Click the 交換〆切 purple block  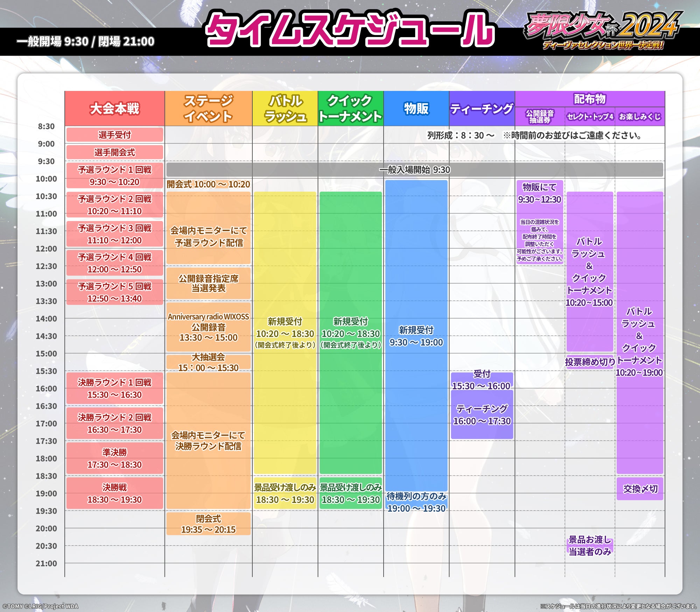[640, 489]
